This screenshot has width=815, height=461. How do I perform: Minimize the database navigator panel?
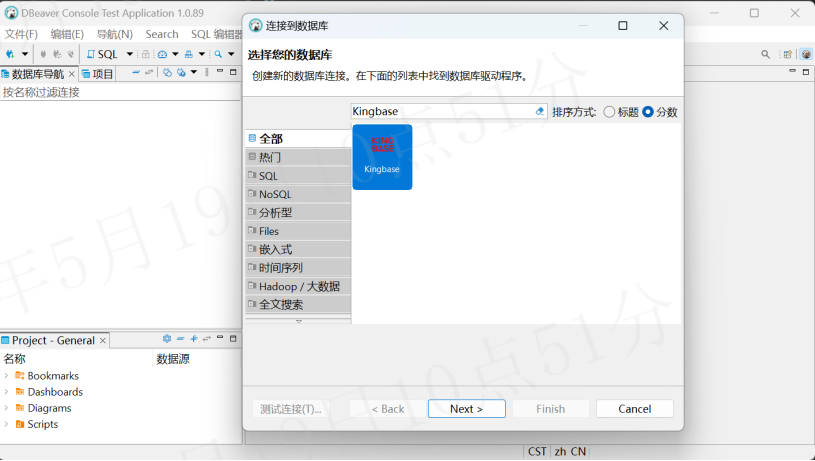[220, 71]
